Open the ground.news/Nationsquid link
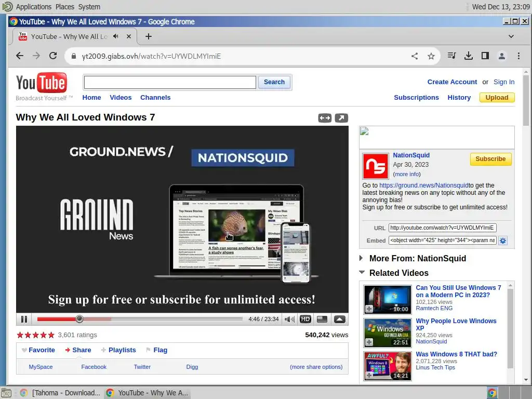This screenshot has width=532, height=399. (x=424, y=185)
